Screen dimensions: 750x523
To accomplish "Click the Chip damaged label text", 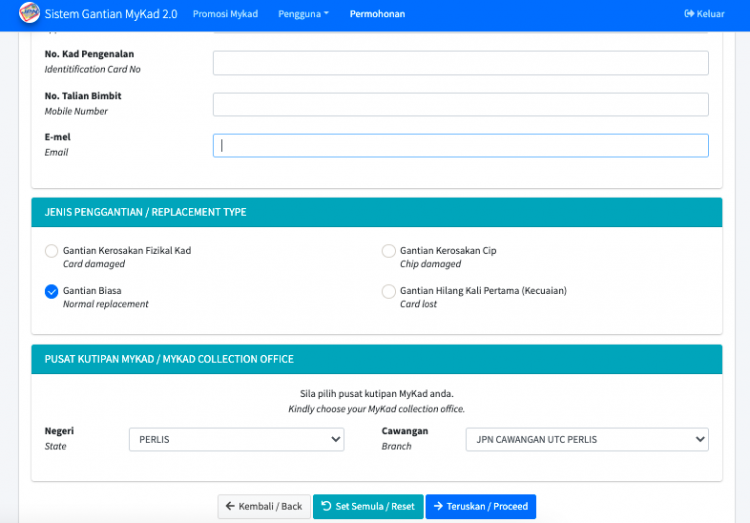I will pyautogui.click(x=430, y=264).
